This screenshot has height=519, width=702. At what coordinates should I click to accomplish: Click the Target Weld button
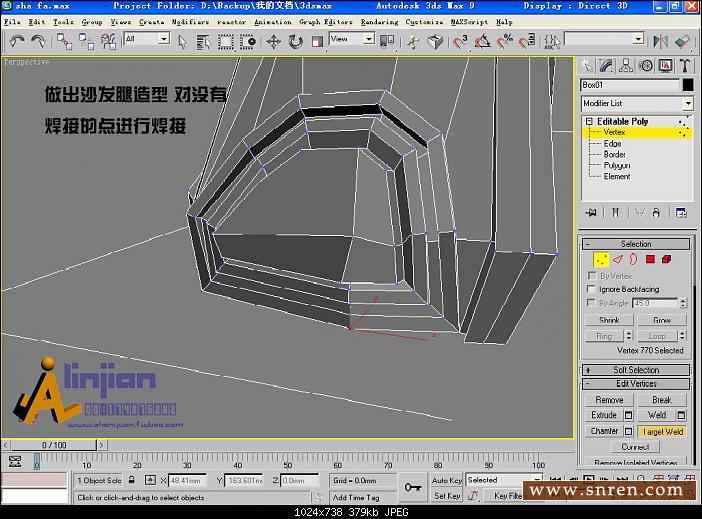tap(664, 431)
